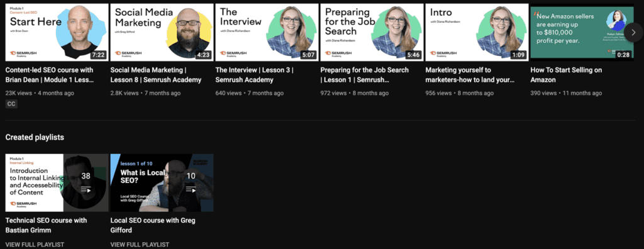Click playlist icon on Local SEO thumbnail
644x249 pixels.
coord(191,190)
